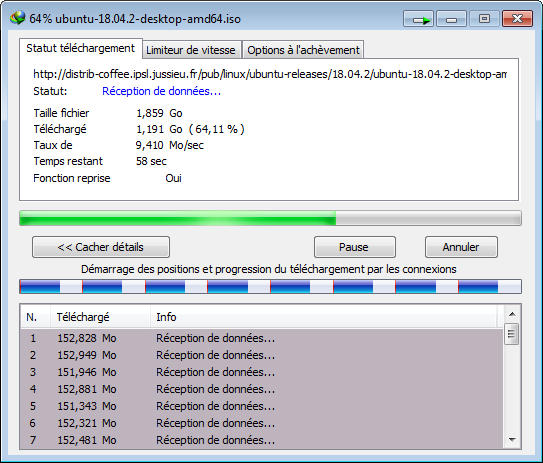Click the remaining time 58 sec

click(151, 161)
